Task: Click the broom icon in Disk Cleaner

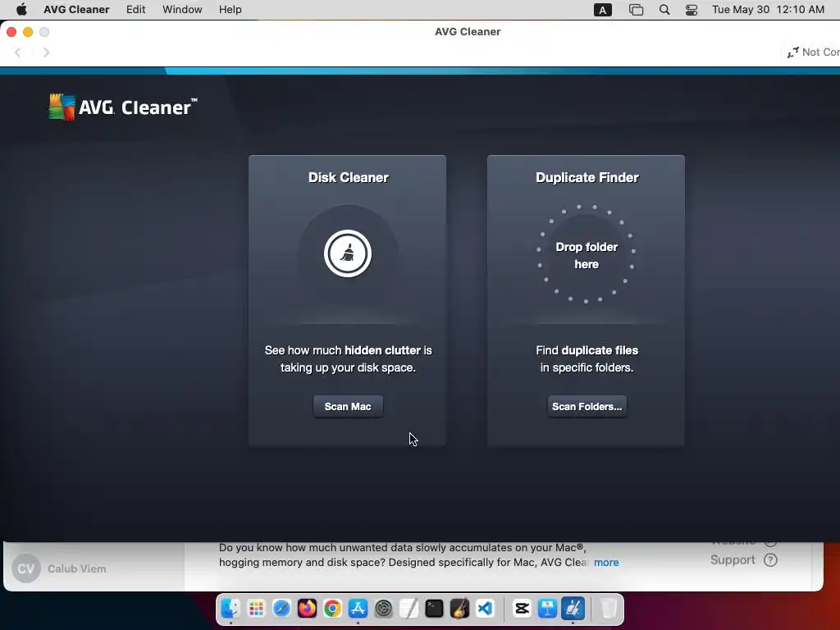Action: tap(348, 253)
